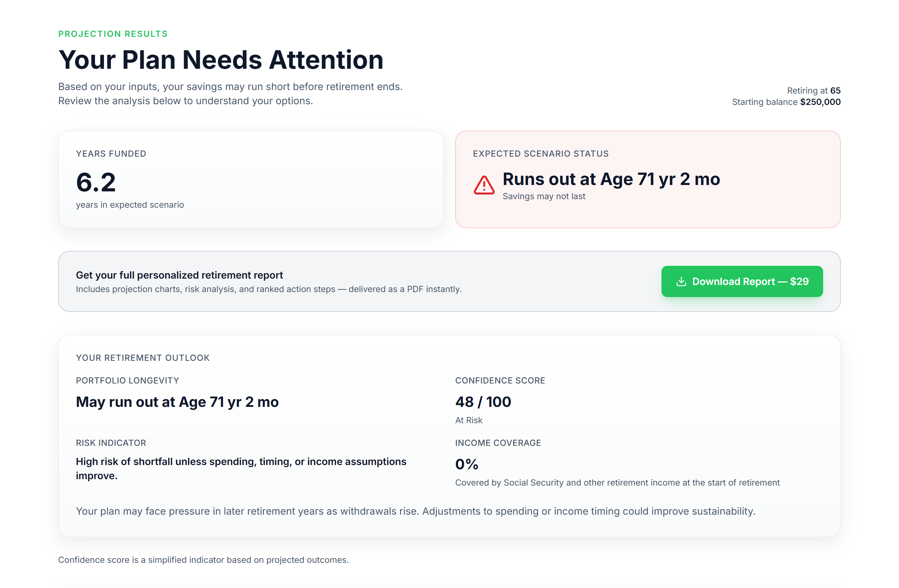Click the download arrow icon in green button
The width and height of the screenshot is (899, 588).
[681, 281]
